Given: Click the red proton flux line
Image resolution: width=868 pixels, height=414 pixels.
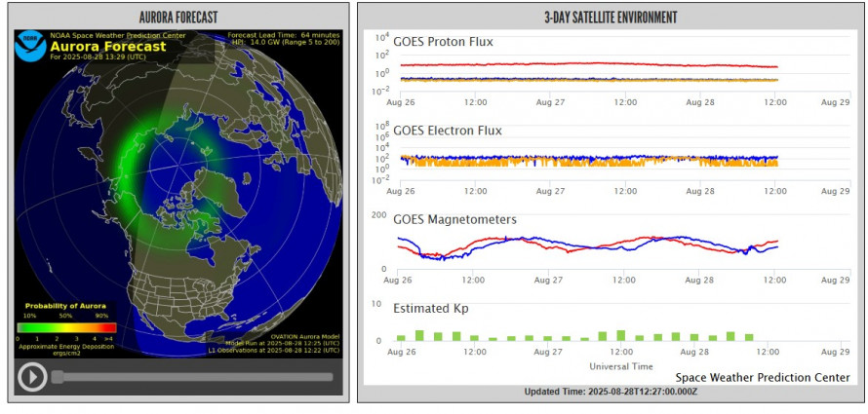Looking at the screenshot, I should 587,64.
